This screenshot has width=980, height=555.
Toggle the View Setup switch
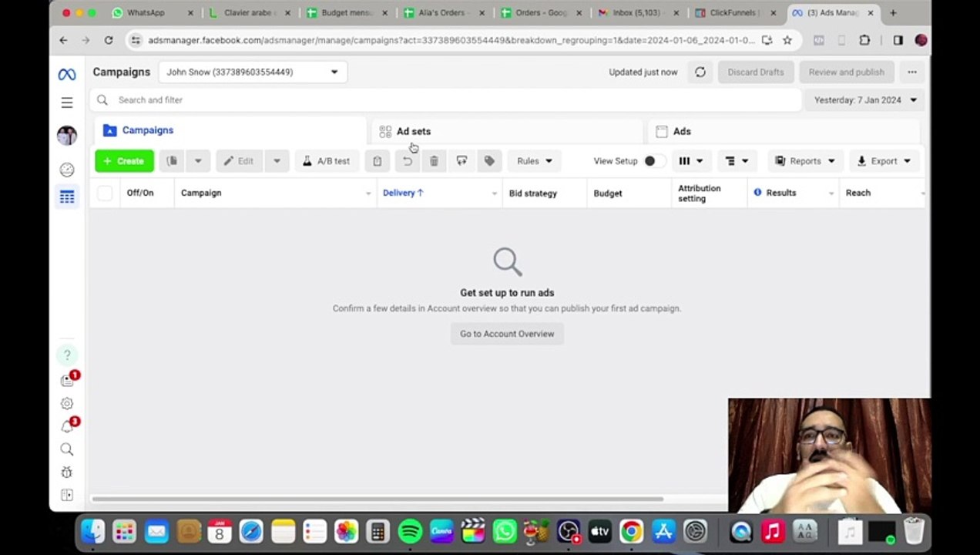coord(653,161)
